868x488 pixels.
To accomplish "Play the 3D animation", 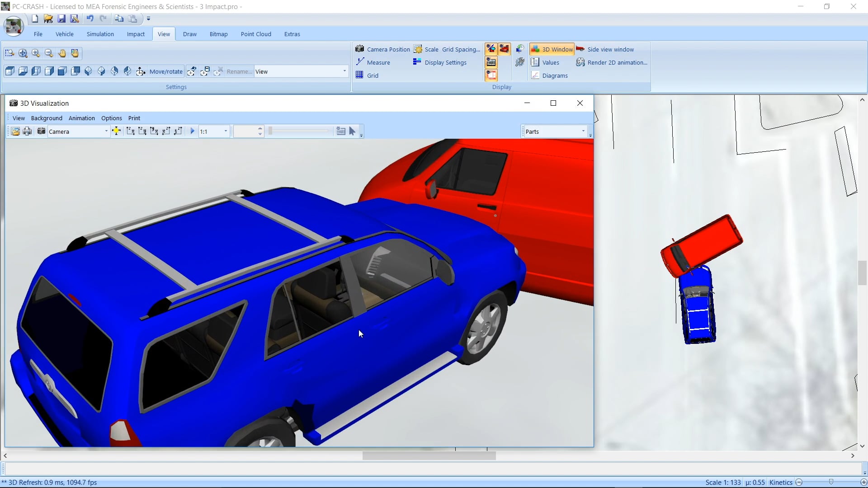I will [x=192, y=131].
